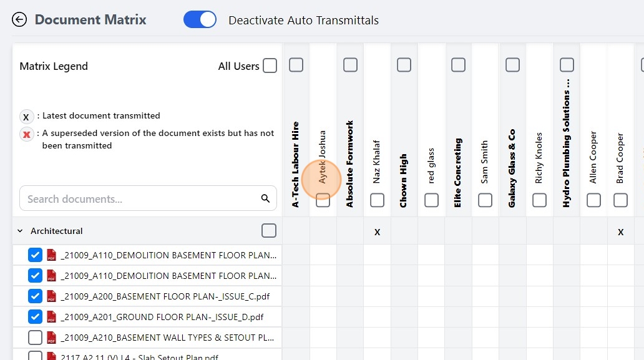Open _21009_A210_BASEMENT WALL TYPES & SETOUT file
Image resolution: width=644 pixels, height=360 pixels.
168,338
